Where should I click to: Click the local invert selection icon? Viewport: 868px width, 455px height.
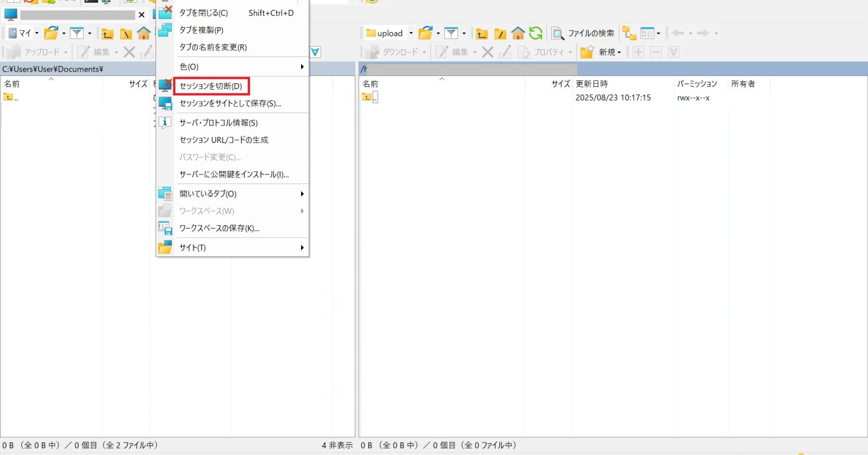tap(315, 52)
